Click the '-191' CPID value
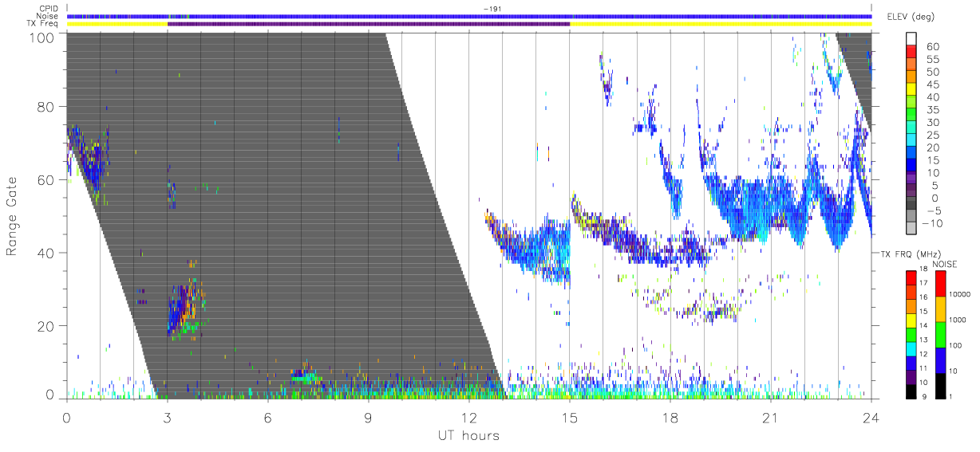The image size is (980, 452). pos(493,9)
